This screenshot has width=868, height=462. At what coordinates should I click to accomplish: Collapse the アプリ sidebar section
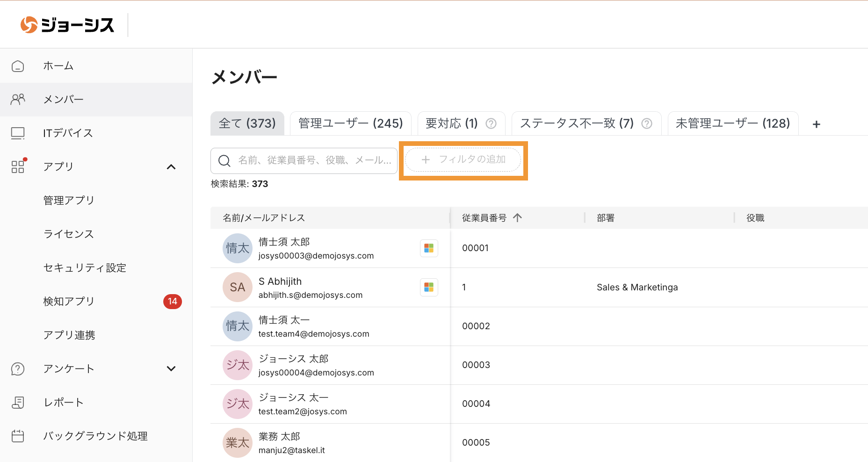pyautogui.click(x=171, y=167)
